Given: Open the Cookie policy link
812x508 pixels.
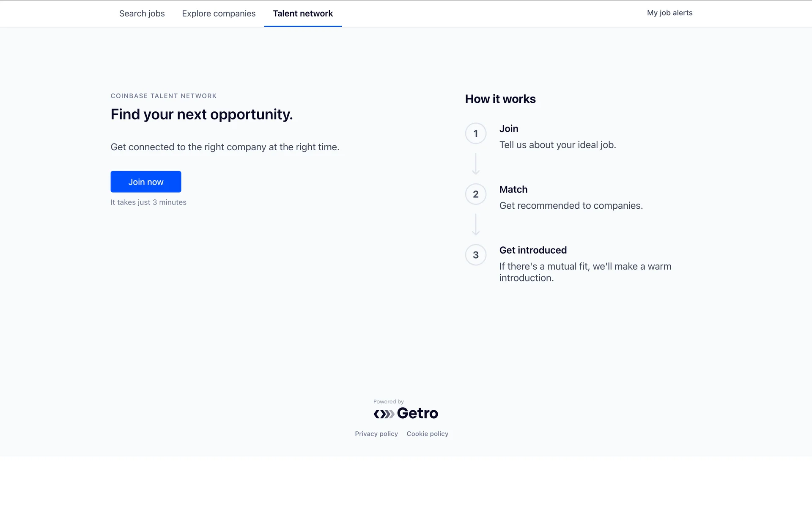Looking at the screenshot, I should point(427,433).
